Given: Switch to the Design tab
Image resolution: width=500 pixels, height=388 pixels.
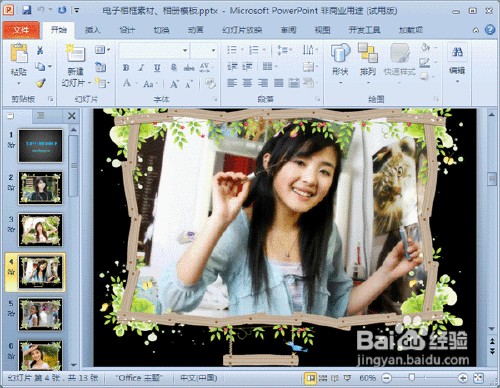Looking at the screenshot, I should pos(127,30).
